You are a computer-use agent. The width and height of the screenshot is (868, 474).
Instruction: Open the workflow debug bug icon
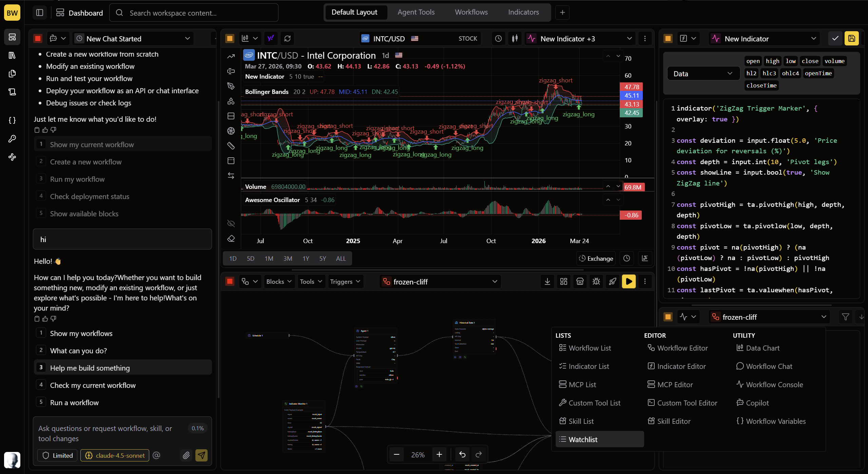tap(596, 281)
